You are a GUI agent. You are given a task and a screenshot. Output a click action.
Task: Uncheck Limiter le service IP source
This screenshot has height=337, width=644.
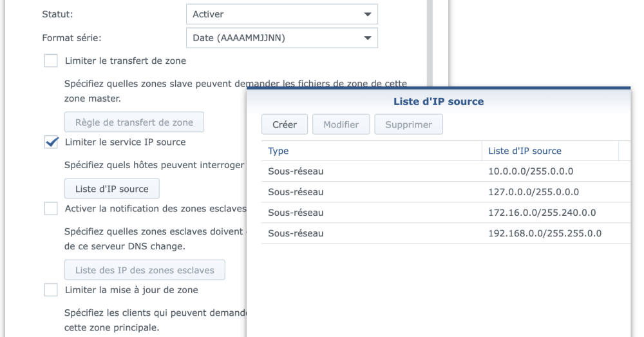click(50, 142)
